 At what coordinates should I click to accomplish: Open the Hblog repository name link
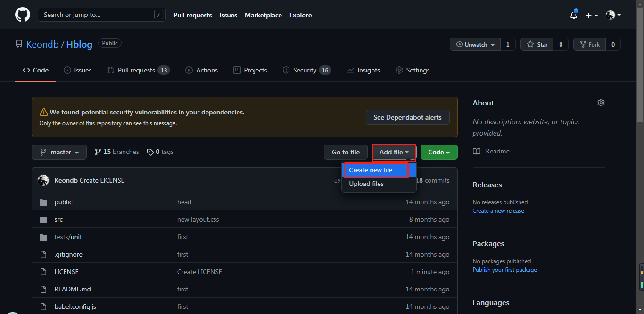pyautogui.click(x=80, y=44)
